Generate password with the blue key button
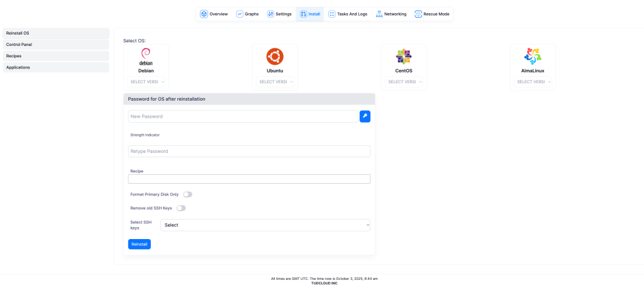Screen dimensions: 644x290 [365, 116]
